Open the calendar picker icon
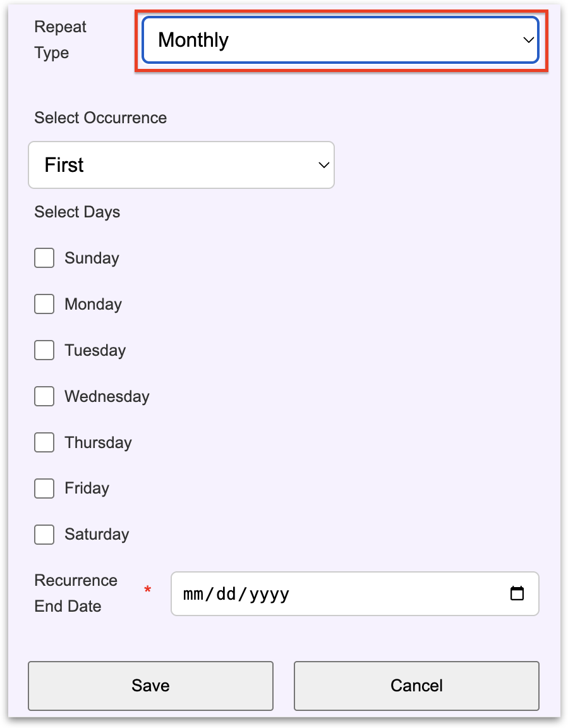 517,593
